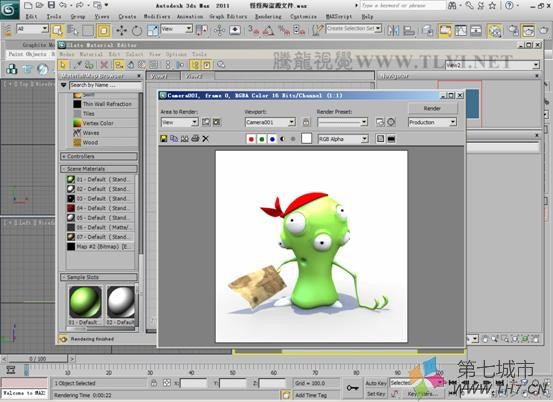553x402 pixels.
Task: Toggle the blue channel in render window
Action: pyautogui.click(x=272, y=139)
